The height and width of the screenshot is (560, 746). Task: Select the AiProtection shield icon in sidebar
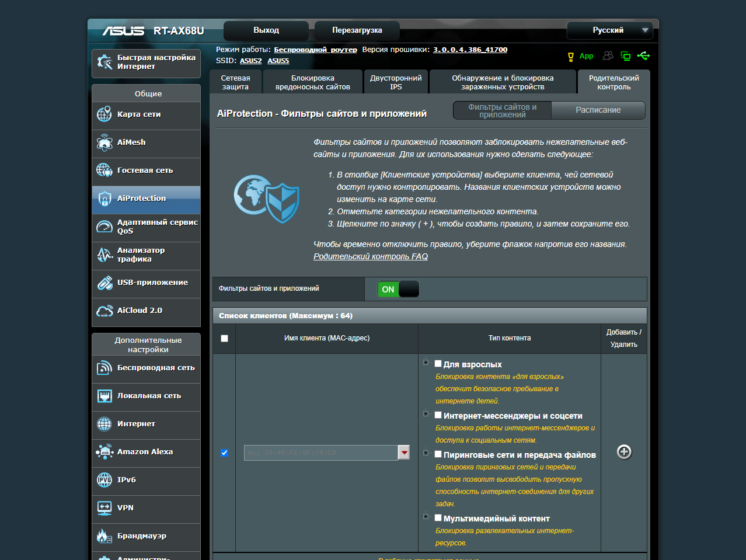[x=104, y=199]
